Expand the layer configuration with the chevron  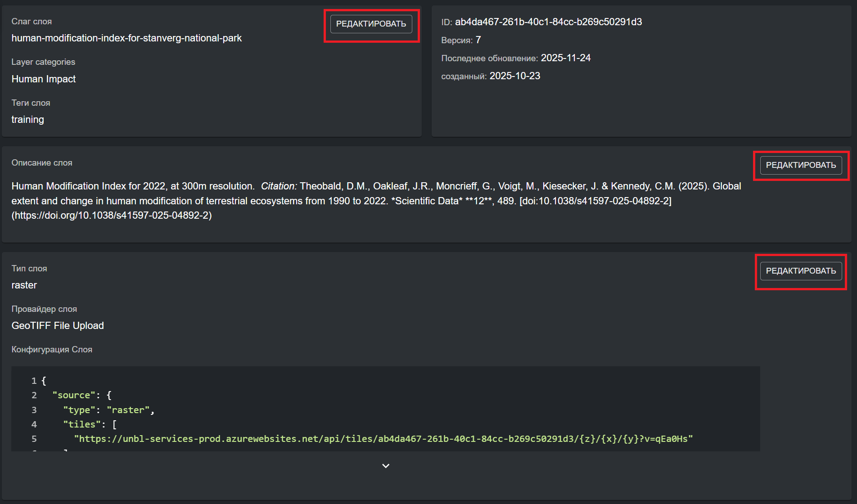386,466
